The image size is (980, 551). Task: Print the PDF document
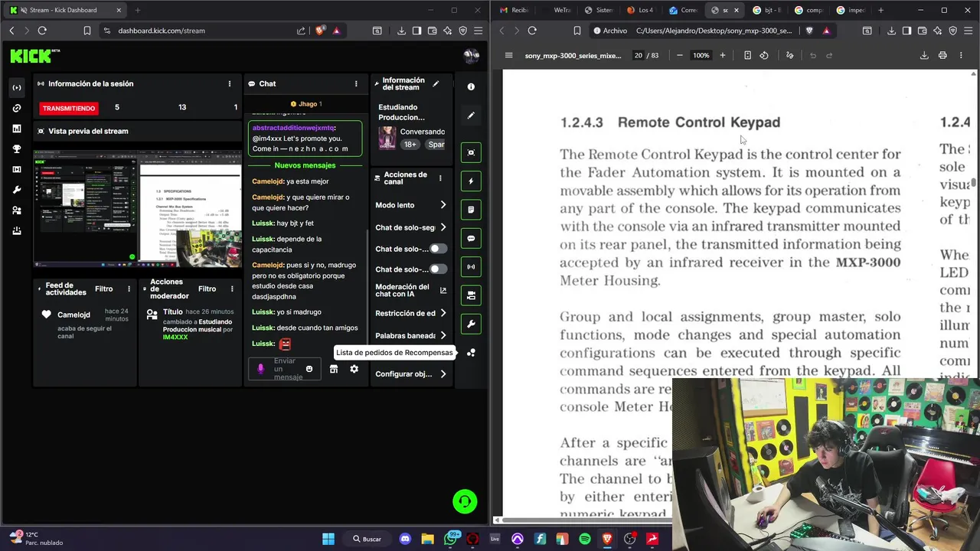point(942,55)
